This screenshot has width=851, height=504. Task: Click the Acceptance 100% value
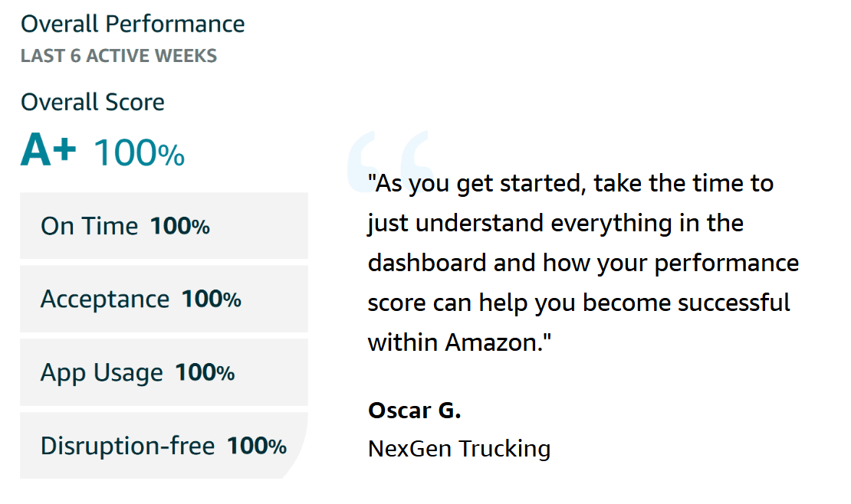(211, 299)
